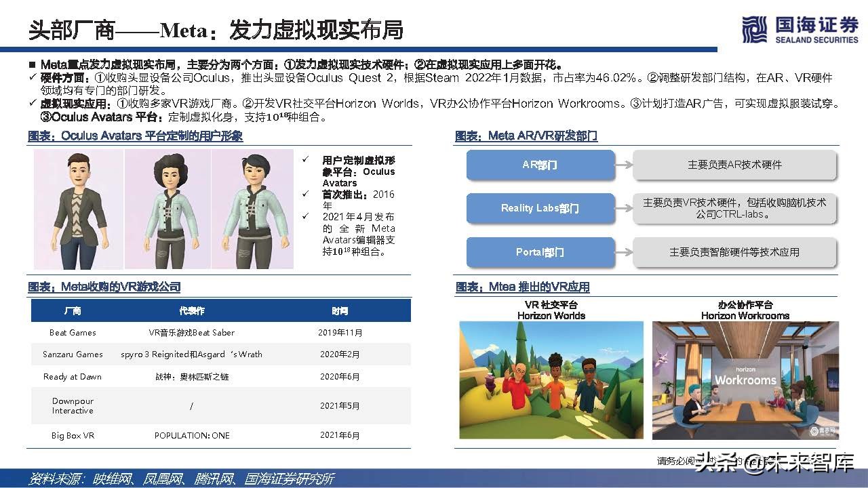Open the Horizon Workrooms meeting room screenshot
This screenshot has height=488, width=868.
point(745,380)
